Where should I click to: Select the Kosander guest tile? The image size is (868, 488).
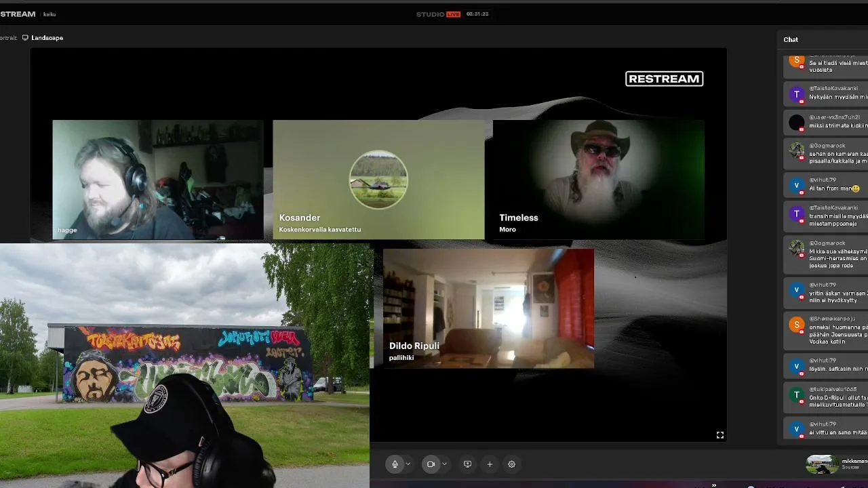tap(378, 180)
